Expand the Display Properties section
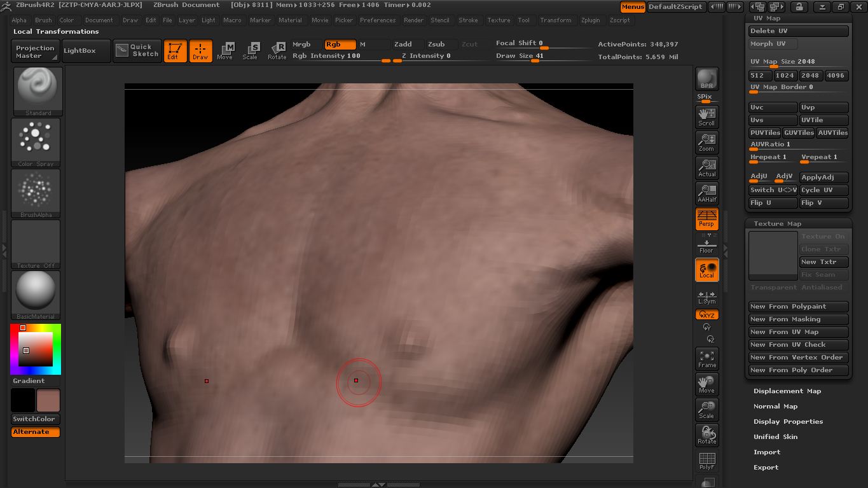 pos(788,422)
